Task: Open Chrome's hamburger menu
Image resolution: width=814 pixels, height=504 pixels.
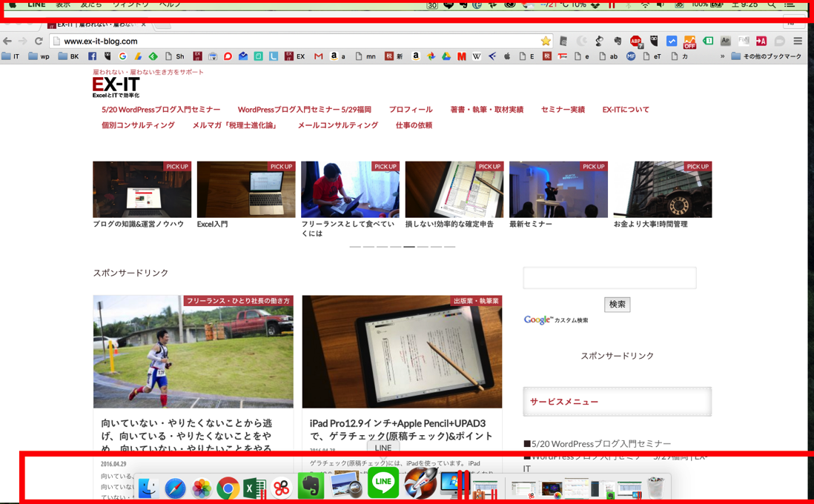Action: point(798,42)
